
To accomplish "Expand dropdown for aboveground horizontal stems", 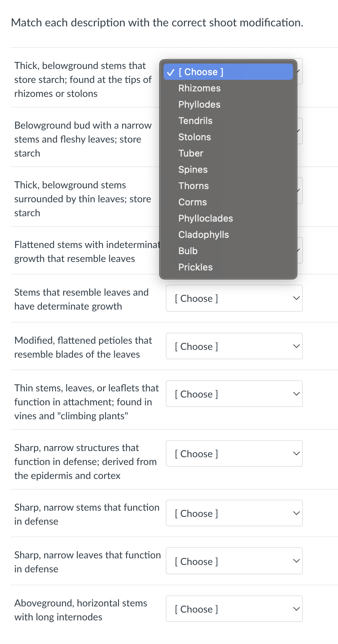I will [x=234, y=609].
